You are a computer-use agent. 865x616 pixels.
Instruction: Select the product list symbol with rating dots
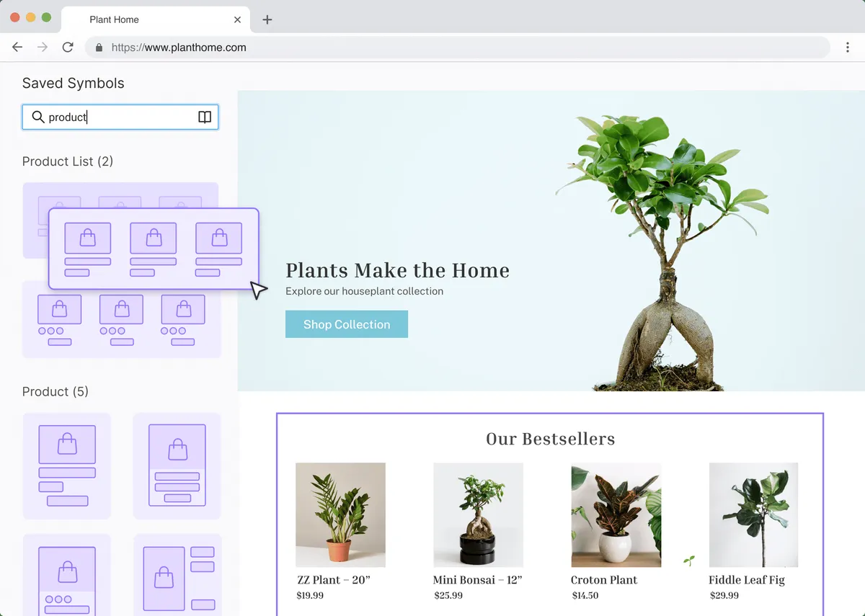tap(121, 319)
